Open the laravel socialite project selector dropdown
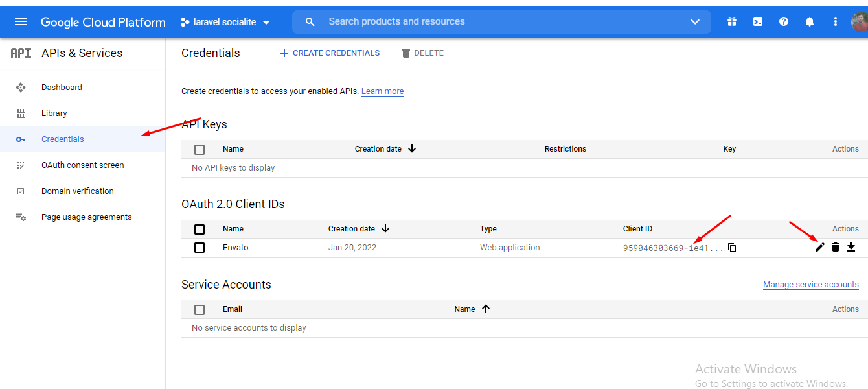 coord(225,22)
